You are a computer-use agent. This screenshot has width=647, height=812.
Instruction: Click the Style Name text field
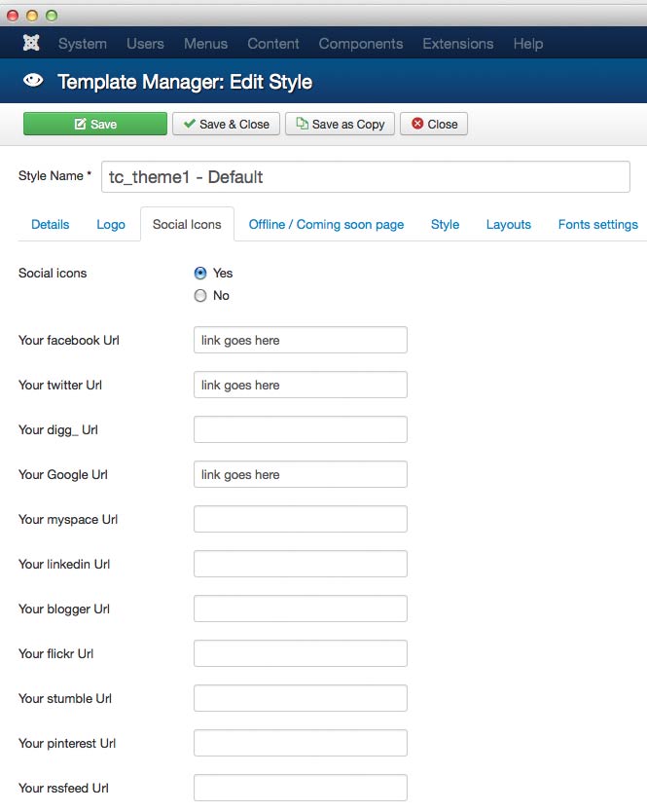click(x=365, y=177)
